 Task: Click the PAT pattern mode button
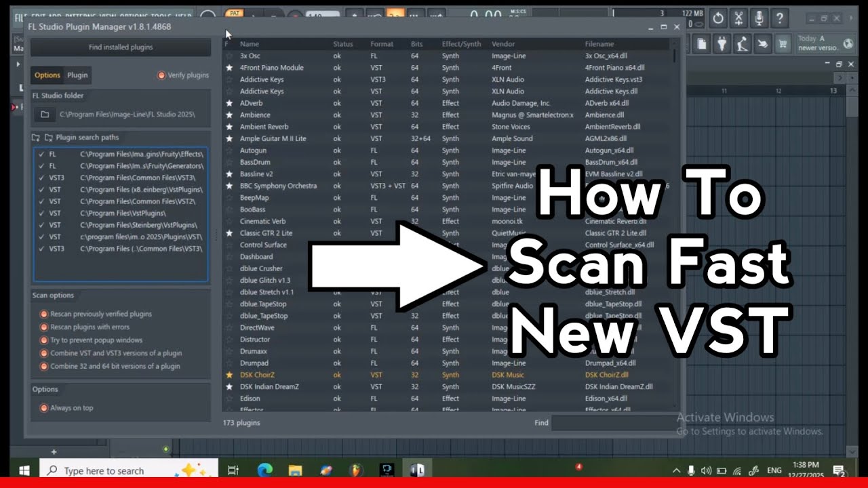coord(235,13)
